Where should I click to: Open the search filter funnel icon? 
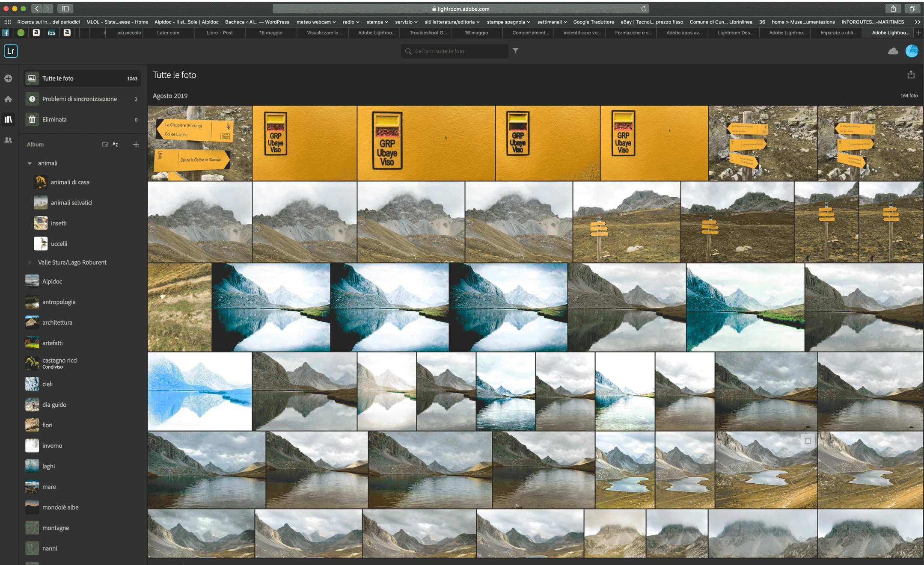516,51
